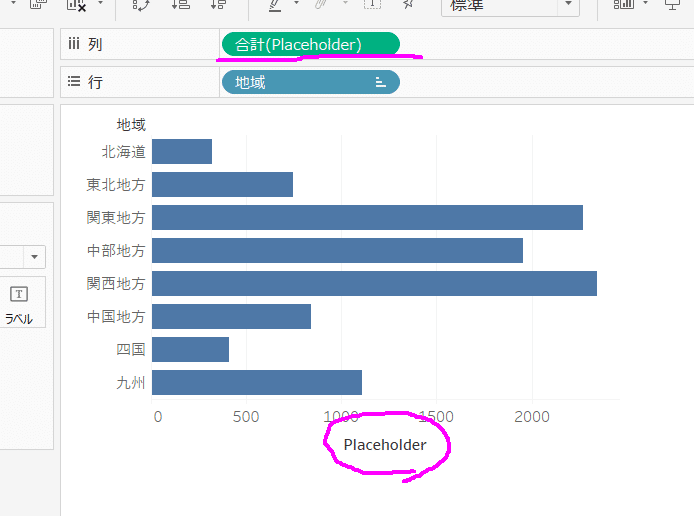Click the 関西地方 bar in chart
This screenshot has width=694, height=516.
(374, 283)
